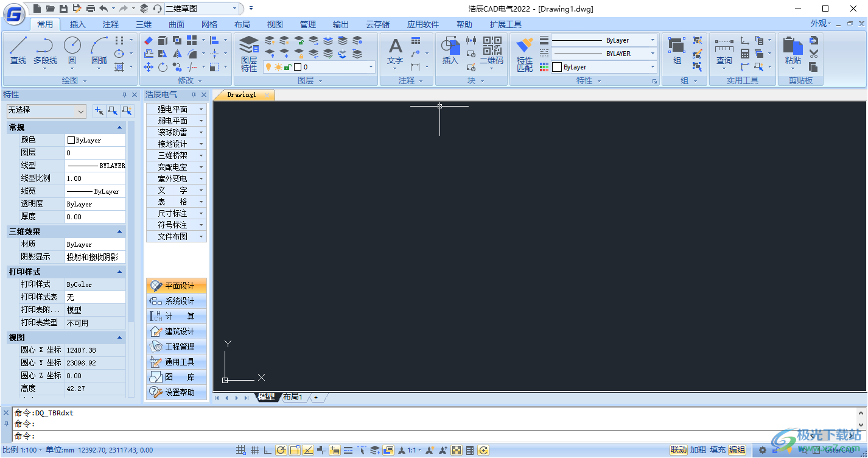Switch to the 注释 ribbon tab
The width and height of the screenshot is (868, 458).
(x=111, y=24)
